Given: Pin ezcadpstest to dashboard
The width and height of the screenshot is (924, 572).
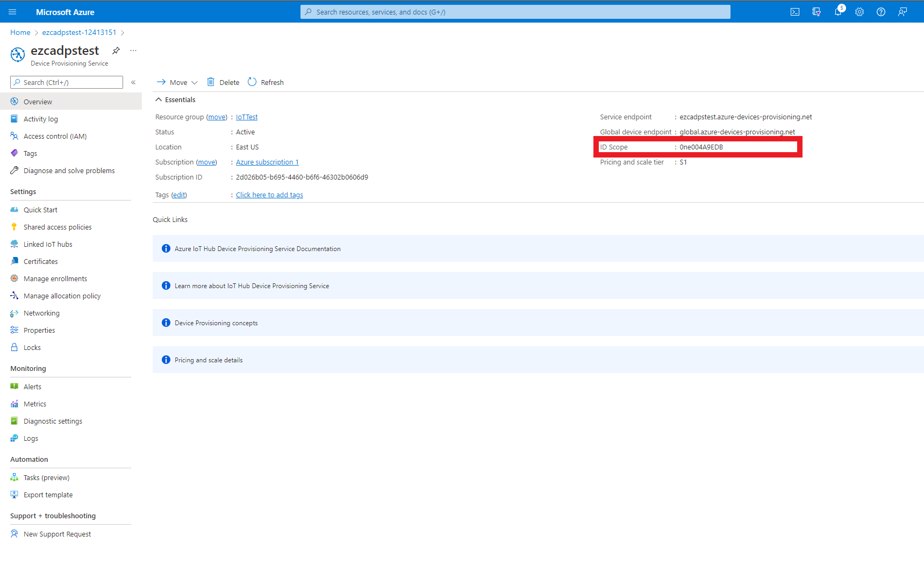Looking at the screenshot, I should coord(116,51).
